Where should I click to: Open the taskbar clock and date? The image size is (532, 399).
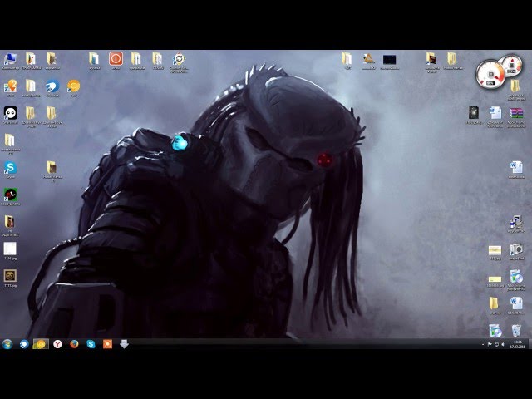[x=517, y=344]
